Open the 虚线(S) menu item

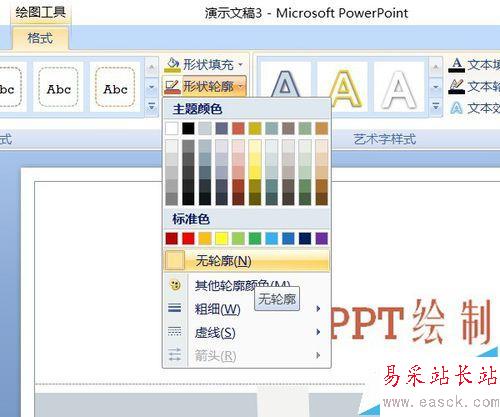[x=247, y=332]
